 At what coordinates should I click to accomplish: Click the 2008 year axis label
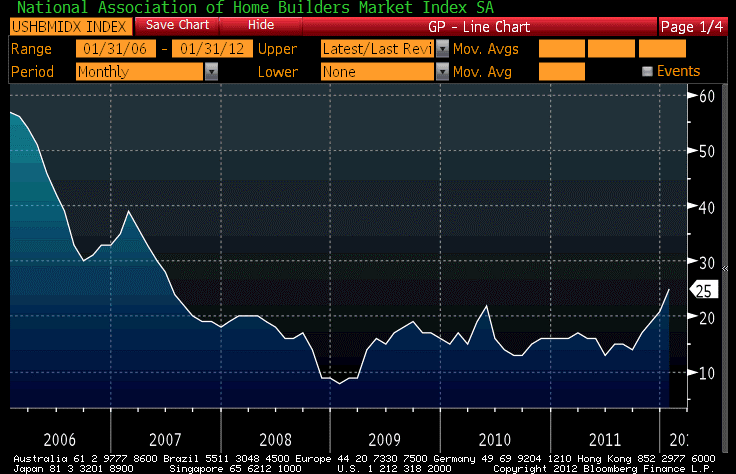[276, 440]
